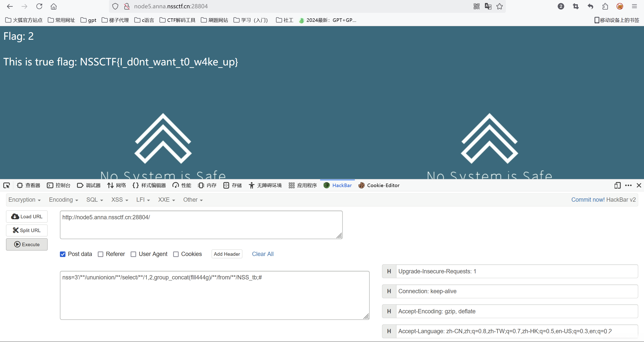
Task: Click the screenshot crop icon in toolbar
Action: tap(576, 6)
